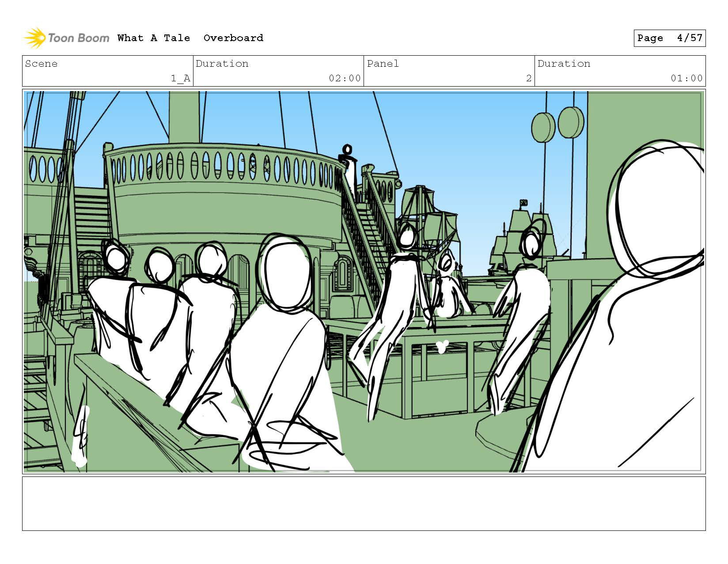Select the scene value '1_A'

click(x=181, y=78)
